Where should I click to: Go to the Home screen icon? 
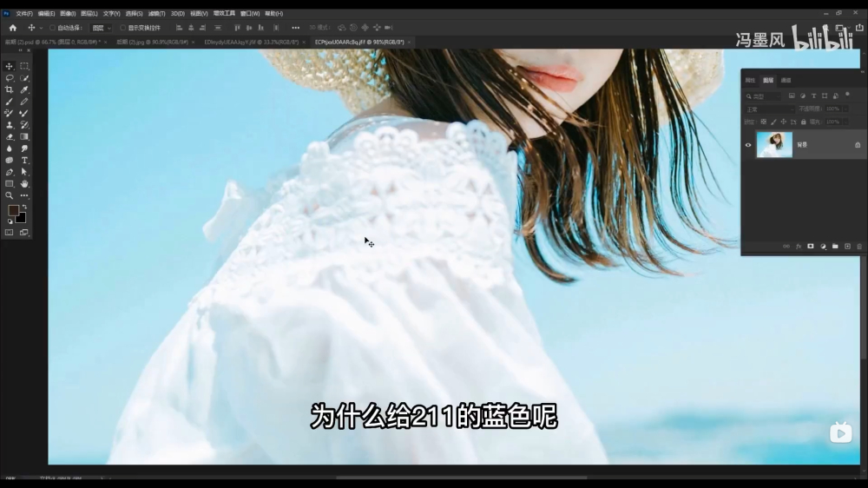tap(13, 28)
